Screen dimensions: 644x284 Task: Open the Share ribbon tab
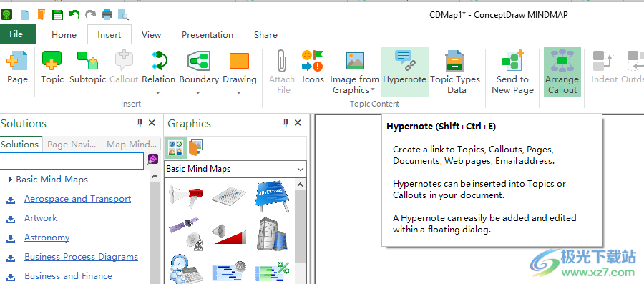click(x=265, y=35)
